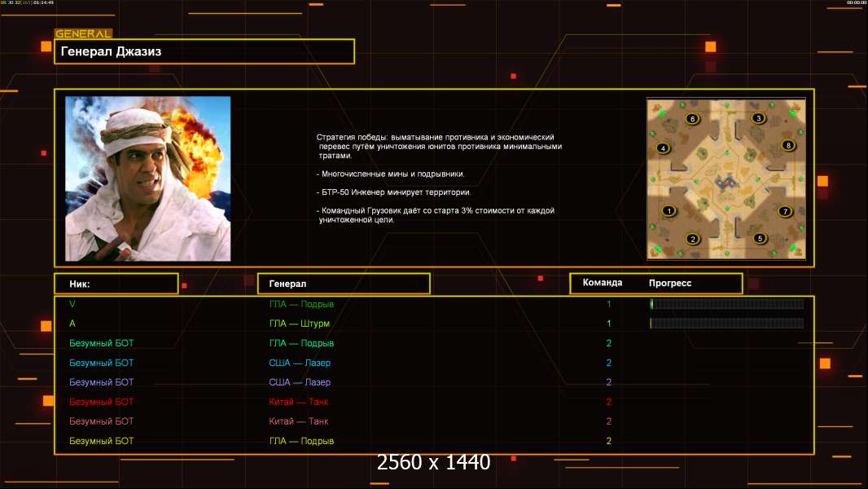Click the 'Генерал' column header
Viewport: 868px width, 489px height.
tap(343, 284)
